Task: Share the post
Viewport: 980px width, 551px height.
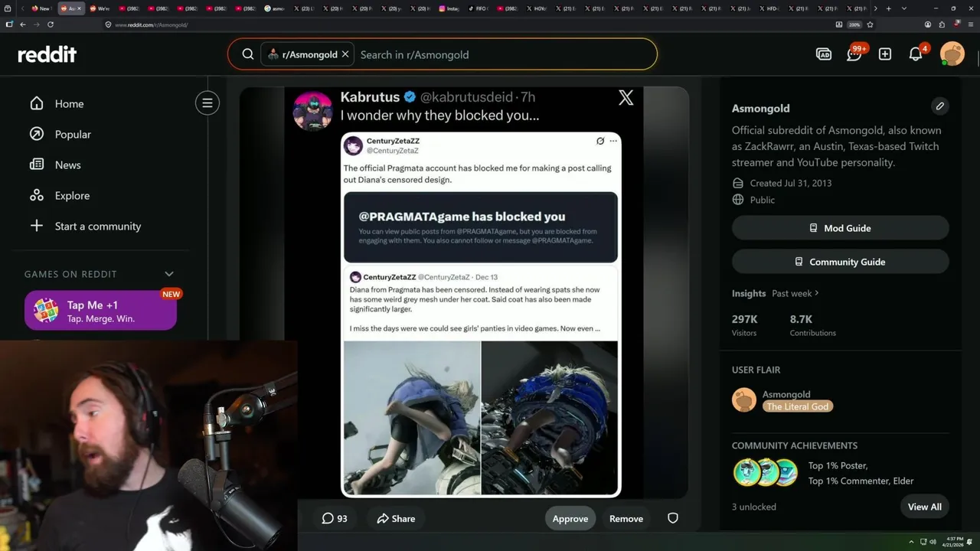Action: tap(396, 518)
